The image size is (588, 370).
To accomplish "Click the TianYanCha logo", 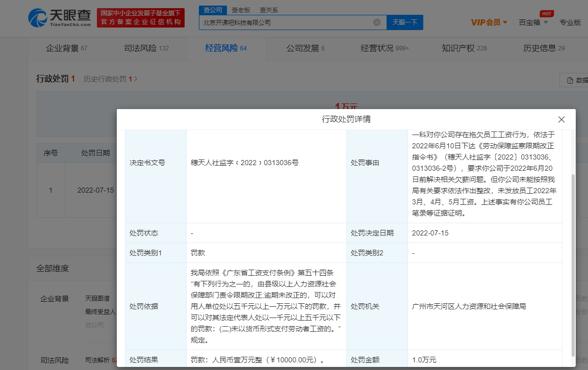I will point(60,18).
